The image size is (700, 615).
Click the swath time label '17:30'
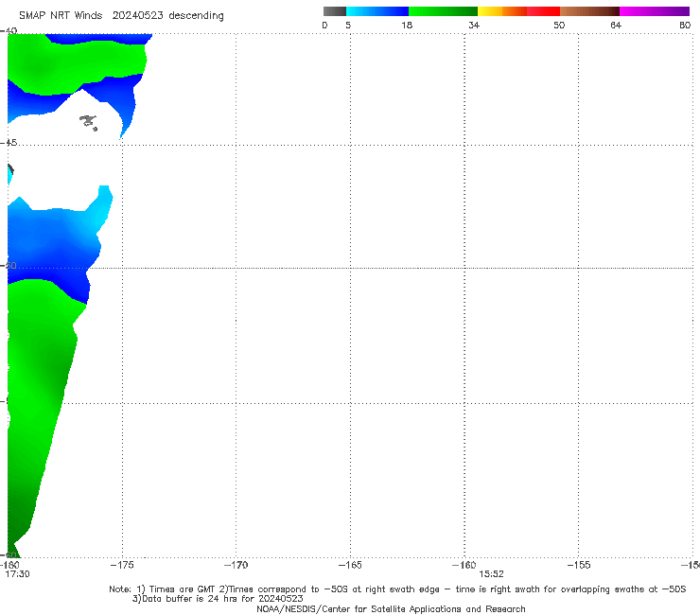[x=17, y=574]
